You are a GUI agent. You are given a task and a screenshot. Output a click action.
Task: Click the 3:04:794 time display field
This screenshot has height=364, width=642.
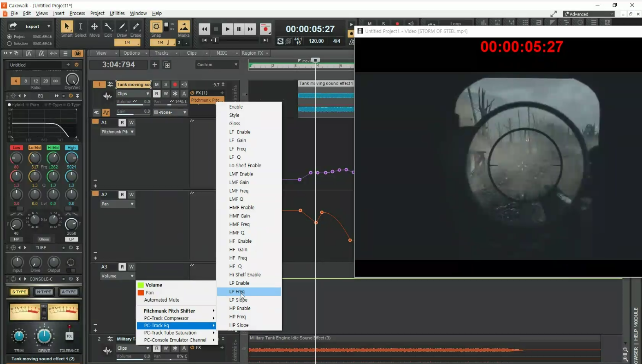(118, 64)
